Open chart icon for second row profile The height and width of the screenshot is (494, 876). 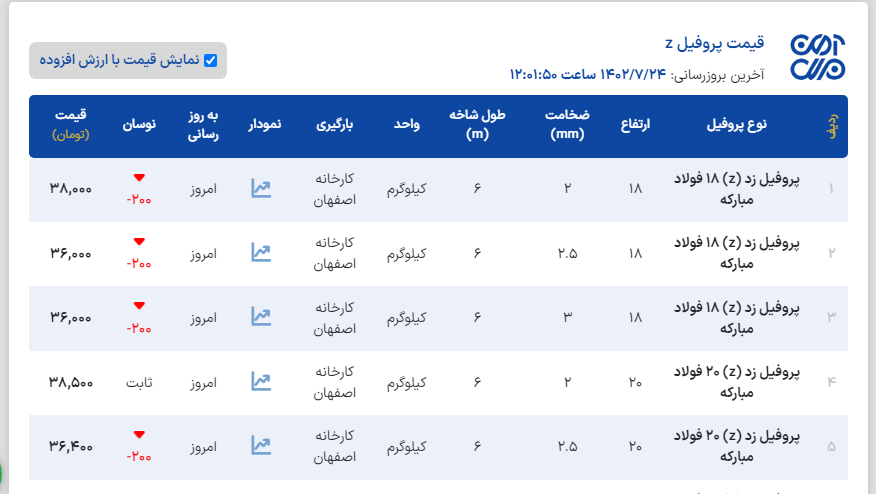click(261, 253)
